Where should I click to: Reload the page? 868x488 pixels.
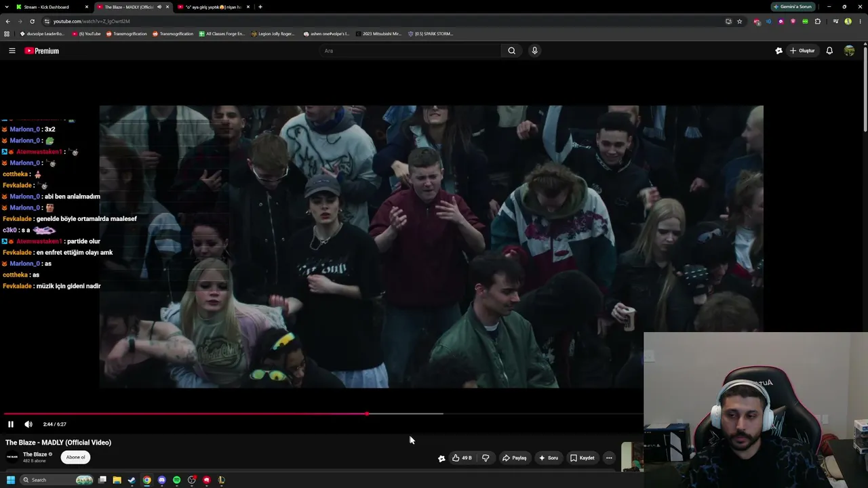coord(32,21)
